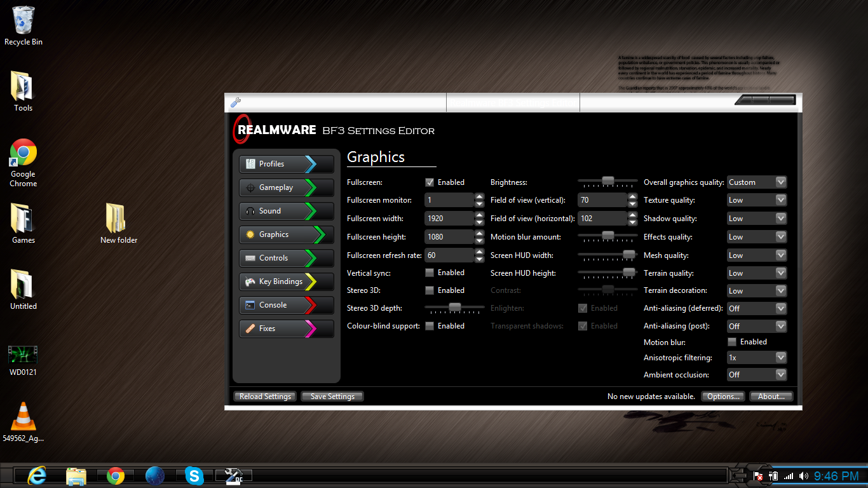Open the Texture quality dropdown
The height and width of the screenshot is (488, 868).
pos(757,200)
